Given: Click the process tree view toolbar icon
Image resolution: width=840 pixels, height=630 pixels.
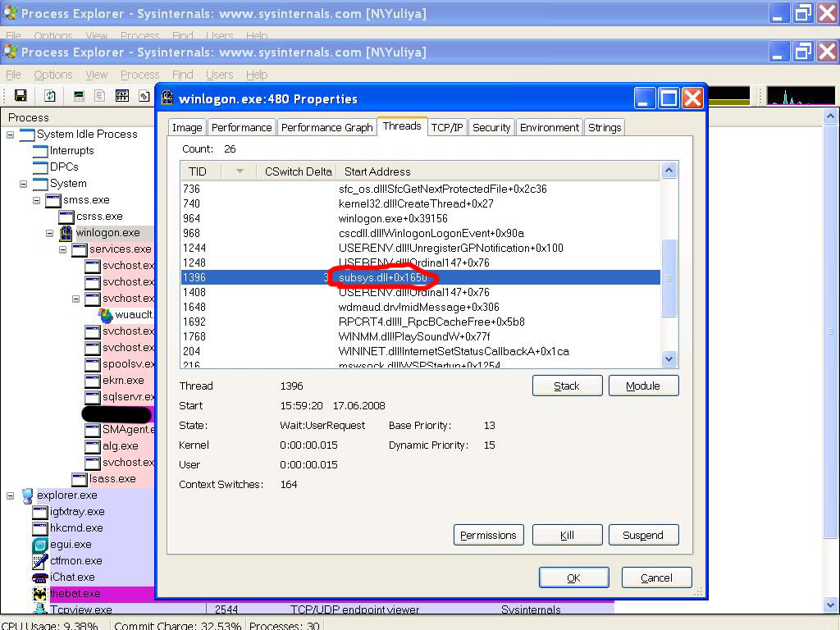Looking at the screenshot, I should 99,96.
